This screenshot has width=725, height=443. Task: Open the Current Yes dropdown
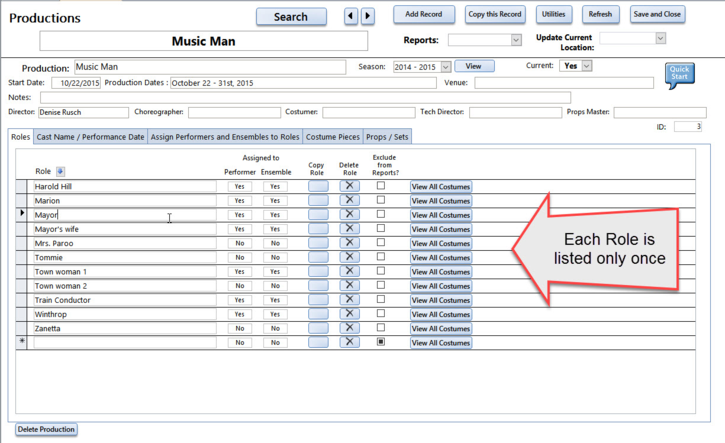tap(587, 66)
